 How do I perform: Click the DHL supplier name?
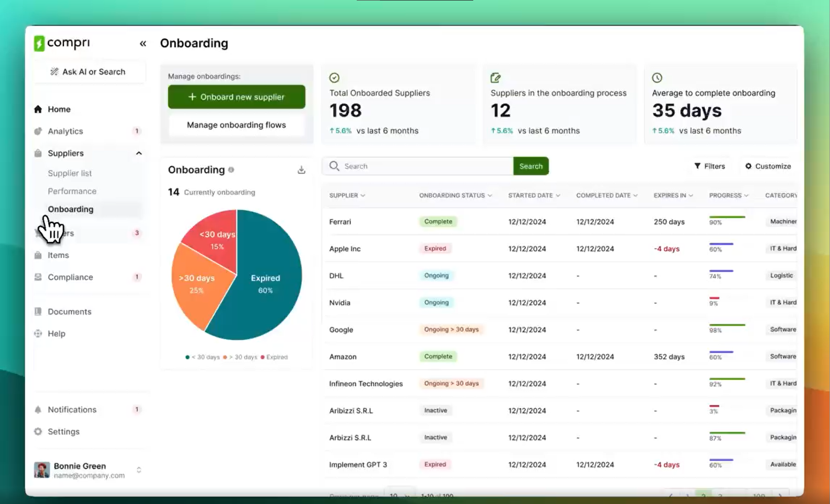(x=336, y=276)
